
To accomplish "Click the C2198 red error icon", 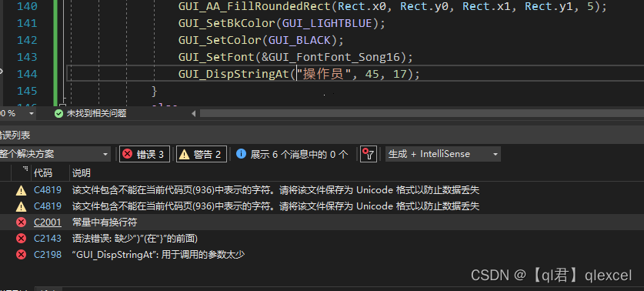I will coord(21,255).
